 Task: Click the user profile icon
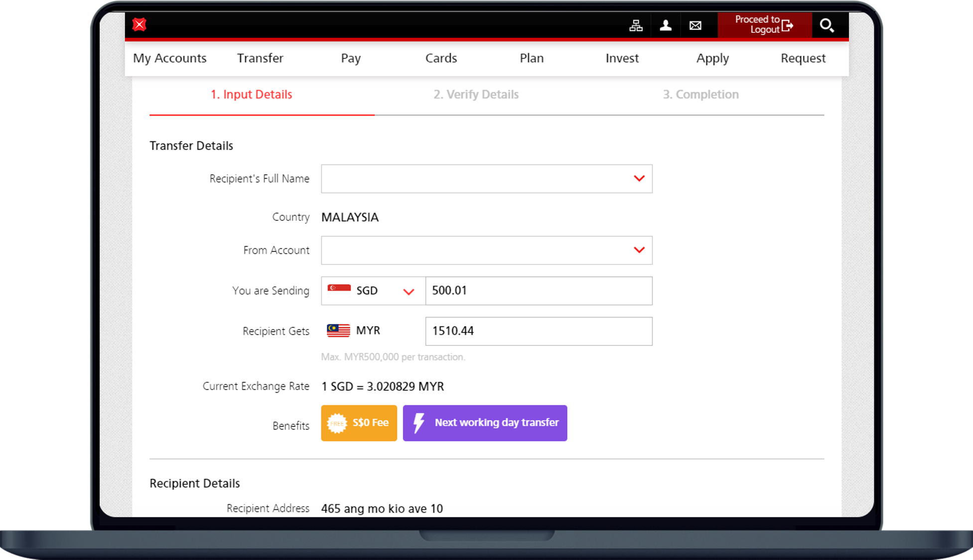pyautogui.click(x=666, y=25)
